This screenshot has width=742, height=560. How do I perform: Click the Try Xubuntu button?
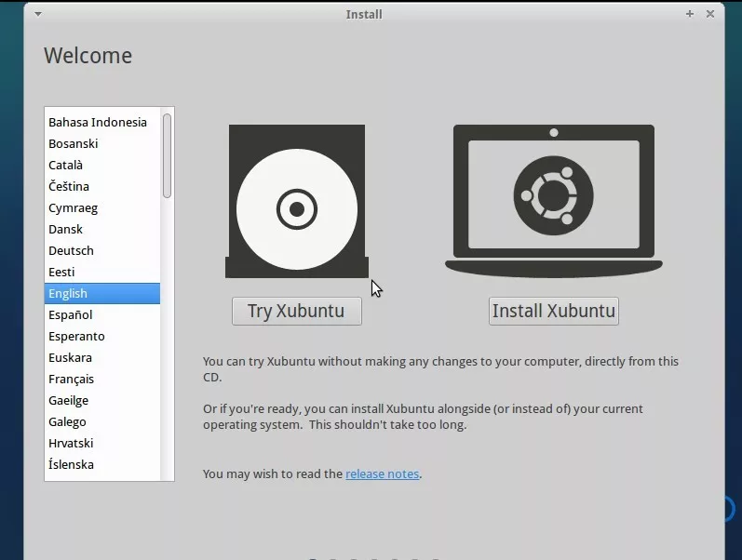297,312
